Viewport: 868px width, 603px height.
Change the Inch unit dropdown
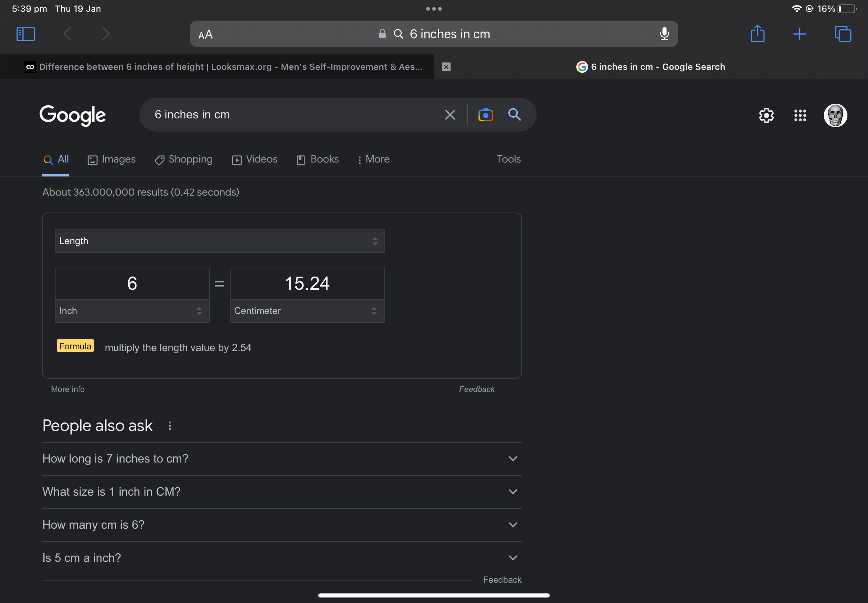pos(132,311)
